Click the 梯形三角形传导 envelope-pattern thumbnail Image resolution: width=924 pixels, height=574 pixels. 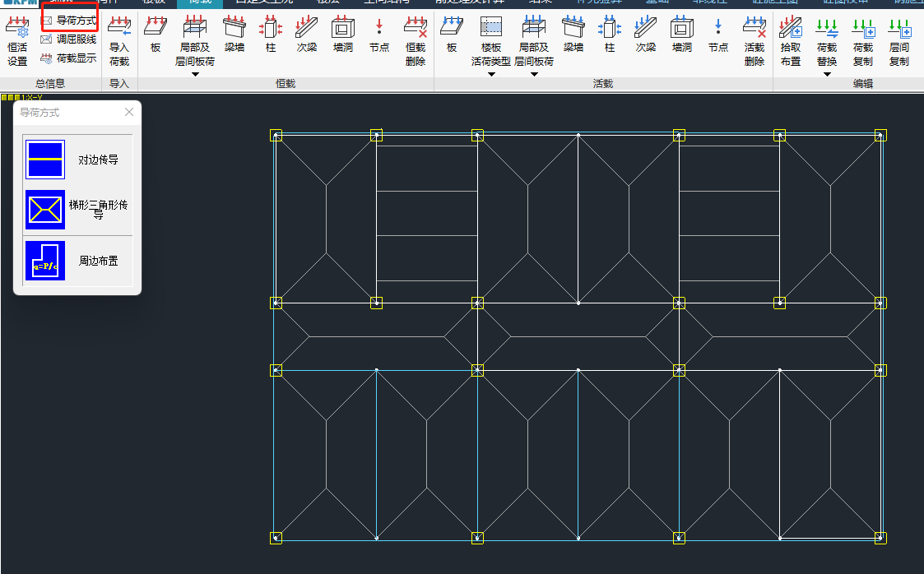coord(45,210)
